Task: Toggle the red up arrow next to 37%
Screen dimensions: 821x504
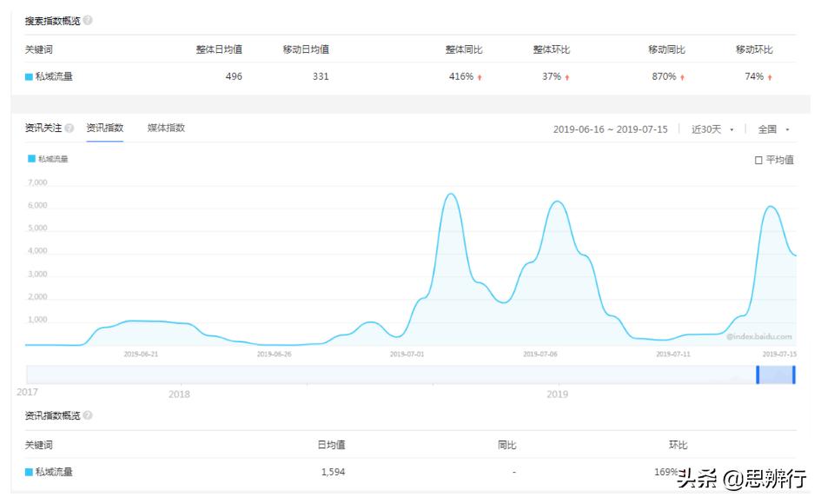Action: click(568, 76)
